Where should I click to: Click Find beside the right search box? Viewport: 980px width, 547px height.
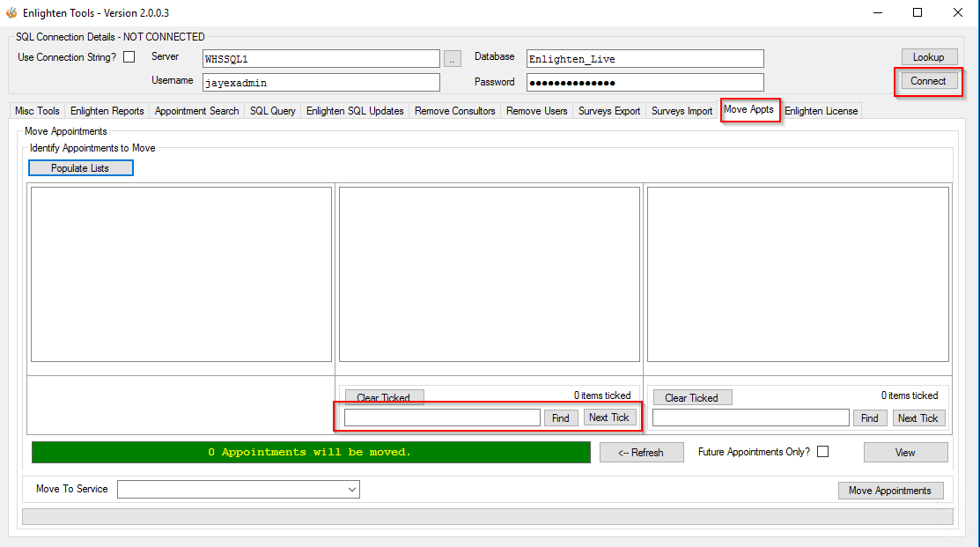point(869,418)
